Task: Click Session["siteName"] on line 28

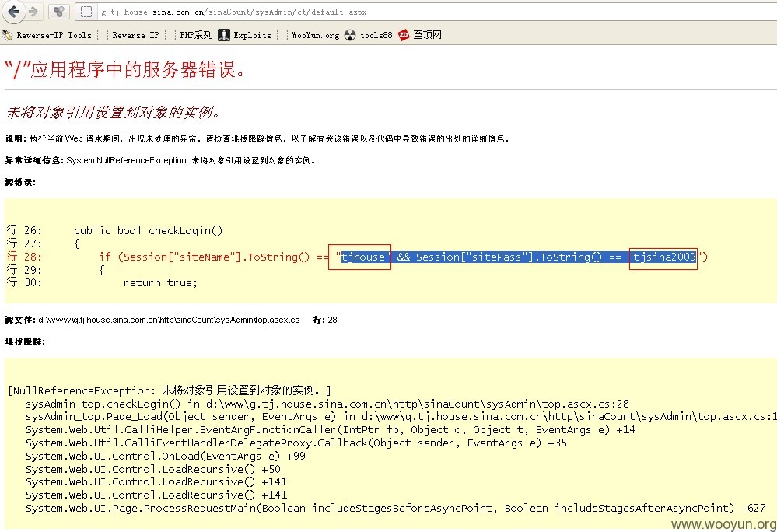Action: (183, 257)
